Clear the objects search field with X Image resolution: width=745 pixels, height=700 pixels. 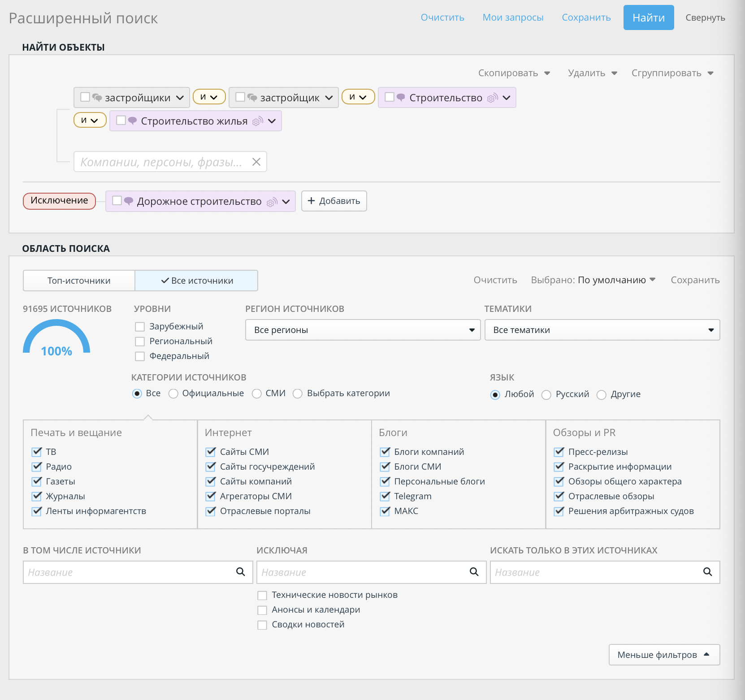click(x=256, y=162)
